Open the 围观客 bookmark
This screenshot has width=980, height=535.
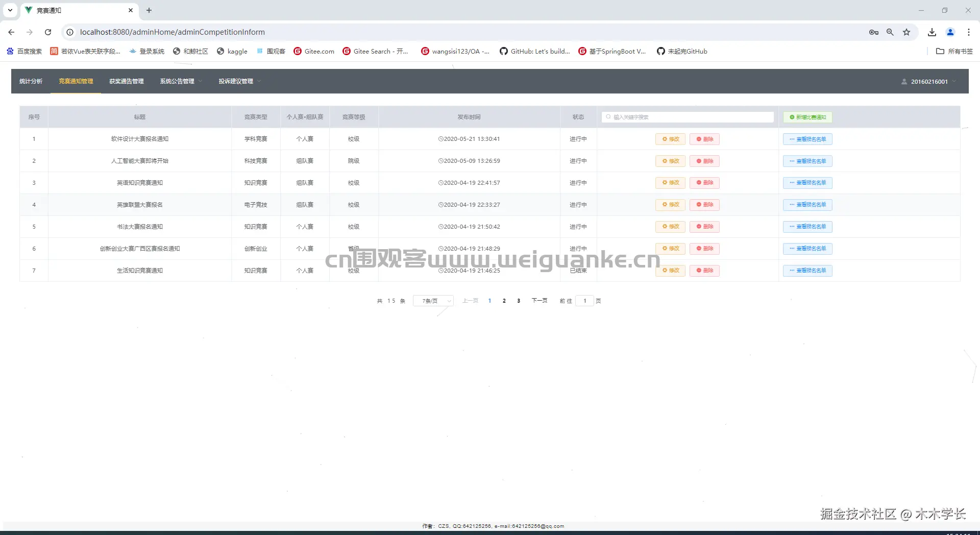pos(271,51)
